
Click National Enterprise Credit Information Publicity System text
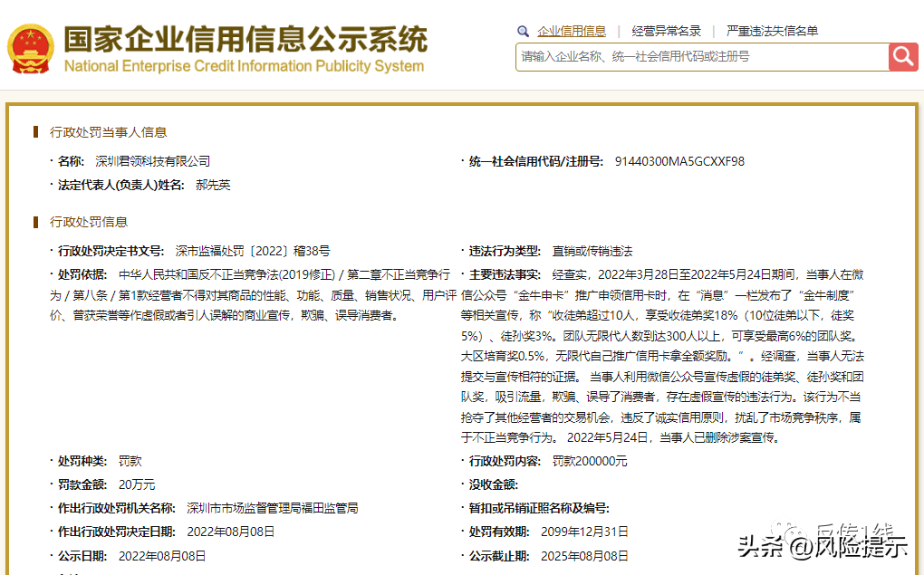coord(244,66)
